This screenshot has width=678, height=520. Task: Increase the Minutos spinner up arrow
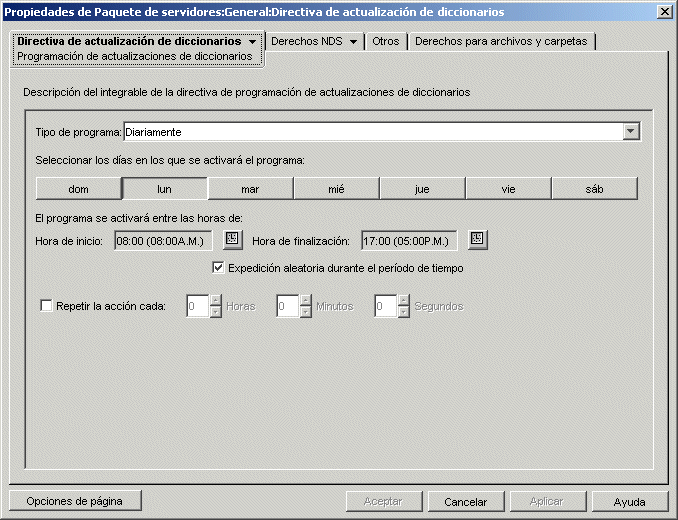click(306, 300)
